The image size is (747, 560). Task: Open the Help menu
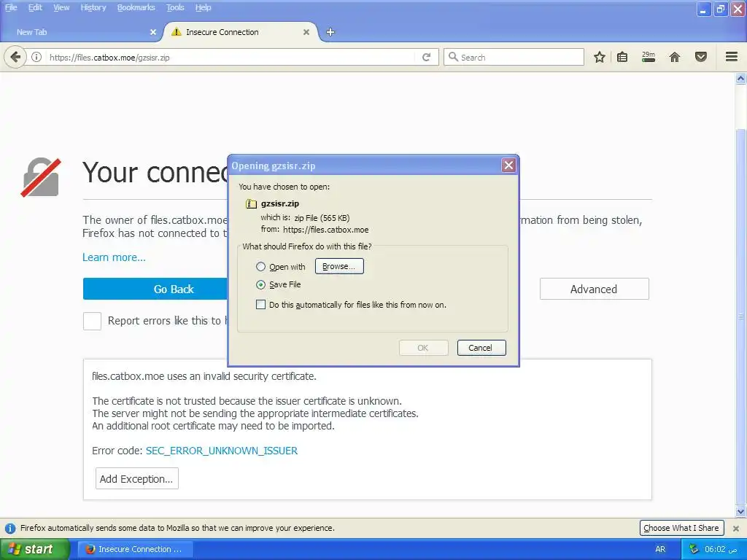(x=203, y=7)
